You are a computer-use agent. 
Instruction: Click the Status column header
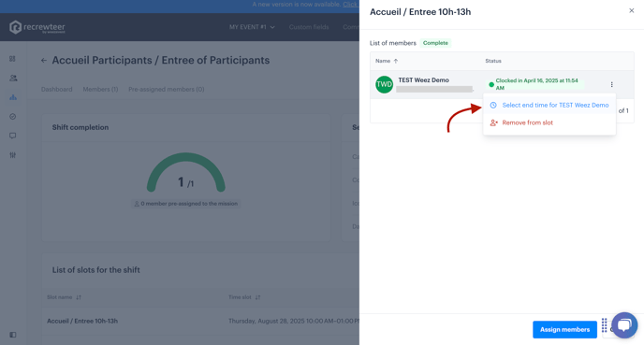tap(493, 61)
